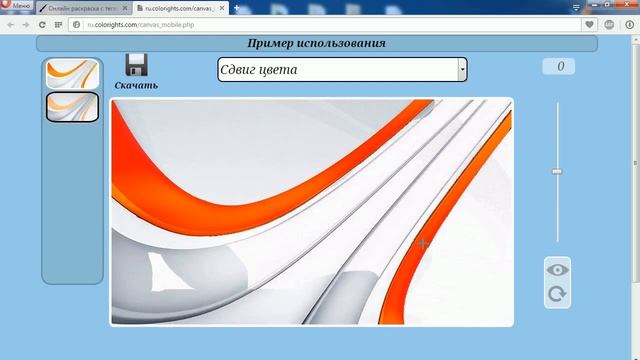
Task: Click the value field showing 0
Action: coord(558,66)
